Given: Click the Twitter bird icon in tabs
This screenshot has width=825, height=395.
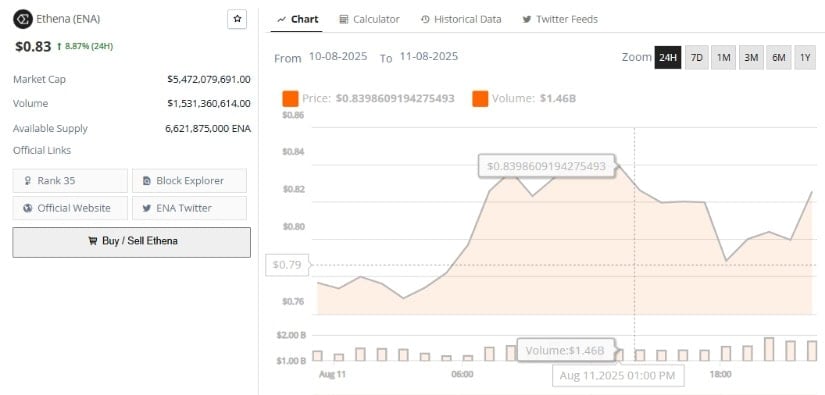Looking at the screenshot, I should [527, 19].
